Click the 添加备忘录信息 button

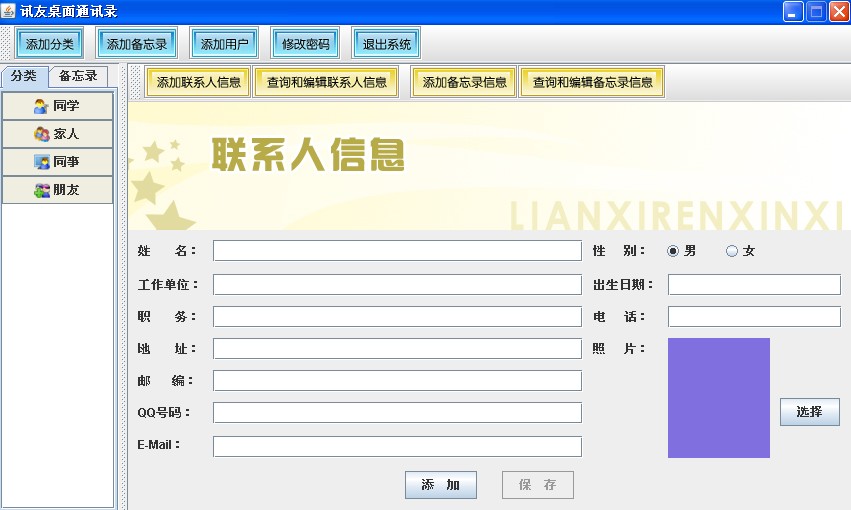(463, 82)
